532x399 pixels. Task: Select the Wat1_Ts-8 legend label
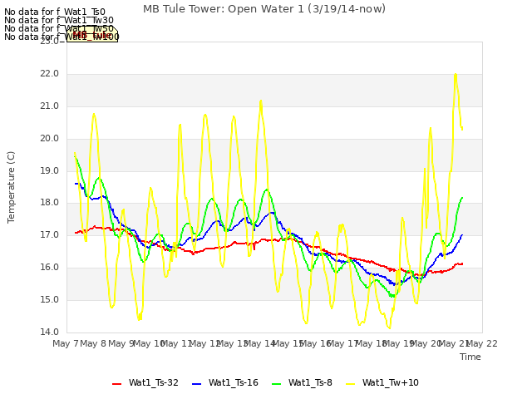point(310,382)
